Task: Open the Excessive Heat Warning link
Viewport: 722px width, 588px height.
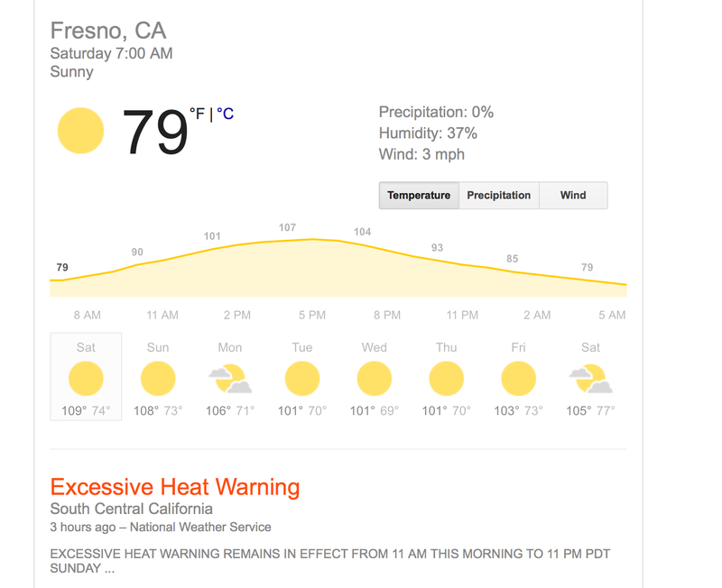Action: (175, 487)
